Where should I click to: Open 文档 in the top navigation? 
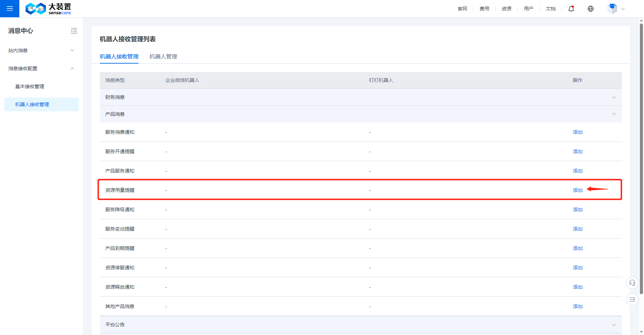[x=550, y=9]
